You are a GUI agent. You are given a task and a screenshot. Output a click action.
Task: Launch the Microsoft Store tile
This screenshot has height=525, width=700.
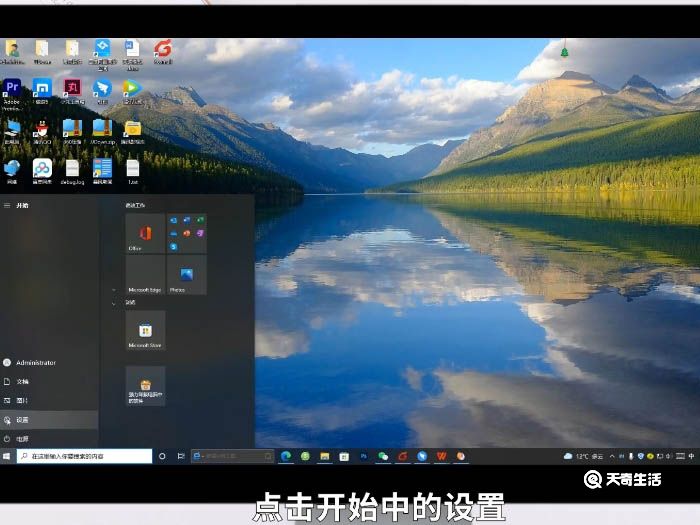coord(145,332)
